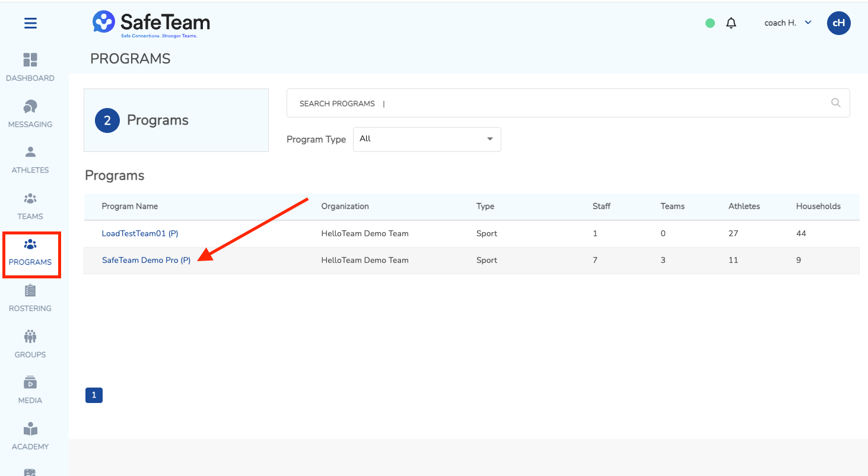868x476 pixels.
Task: Open the Teams sidebar icon
Action: (x=30, y=198)
